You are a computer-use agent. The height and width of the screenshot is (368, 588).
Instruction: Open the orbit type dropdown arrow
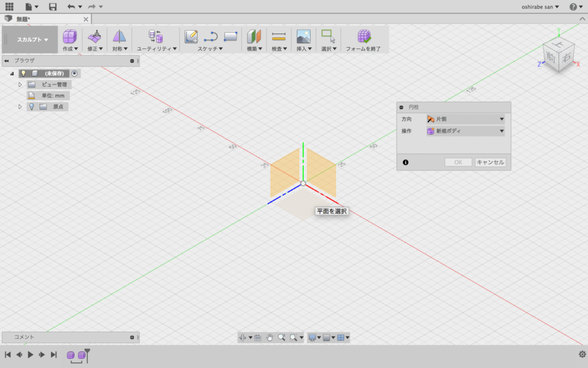tap(250, 338)
